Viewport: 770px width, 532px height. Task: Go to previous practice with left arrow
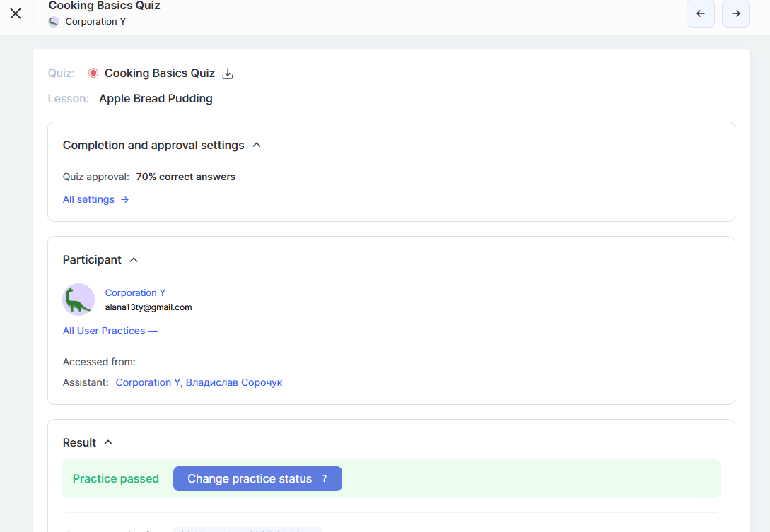(700, 13)
